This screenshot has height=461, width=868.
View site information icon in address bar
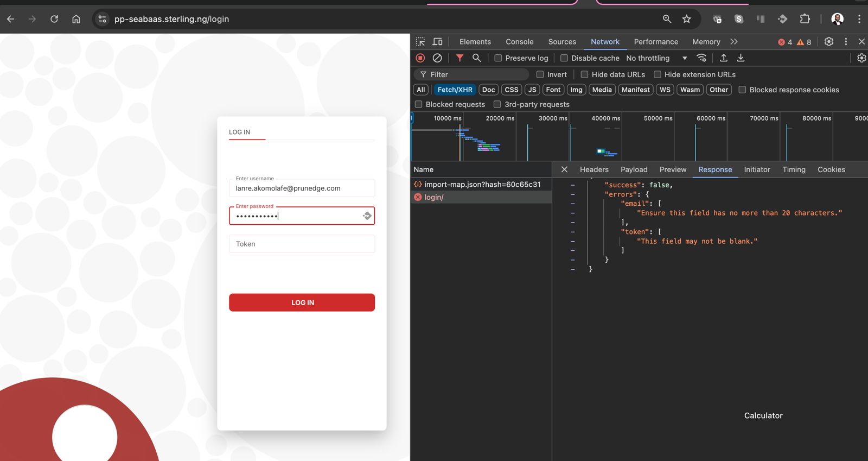102,19
